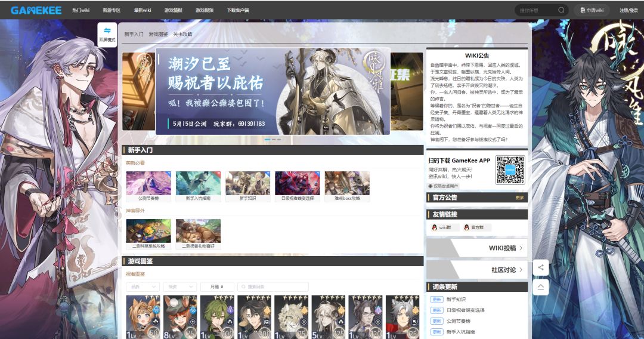Click the back-to-top arrow icon
This screenshot has width=644, height=339.
540,287
